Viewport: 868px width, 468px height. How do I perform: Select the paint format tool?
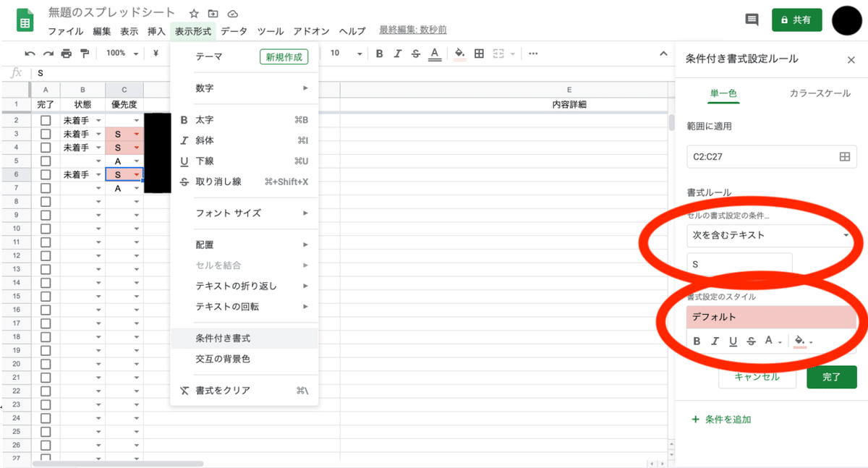point(85,53)
